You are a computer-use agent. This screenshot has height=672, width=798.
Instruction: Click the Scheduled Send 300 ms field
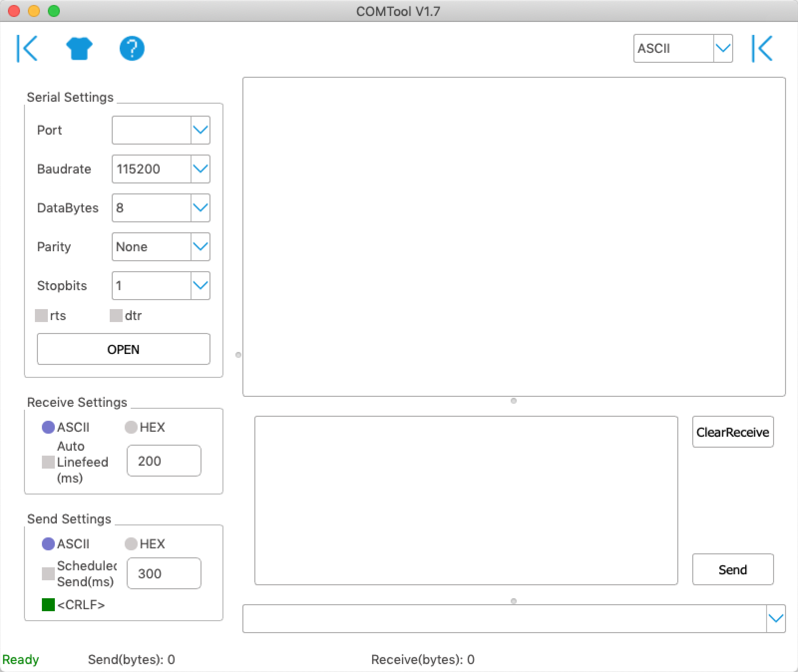click(x=164, y=573)
